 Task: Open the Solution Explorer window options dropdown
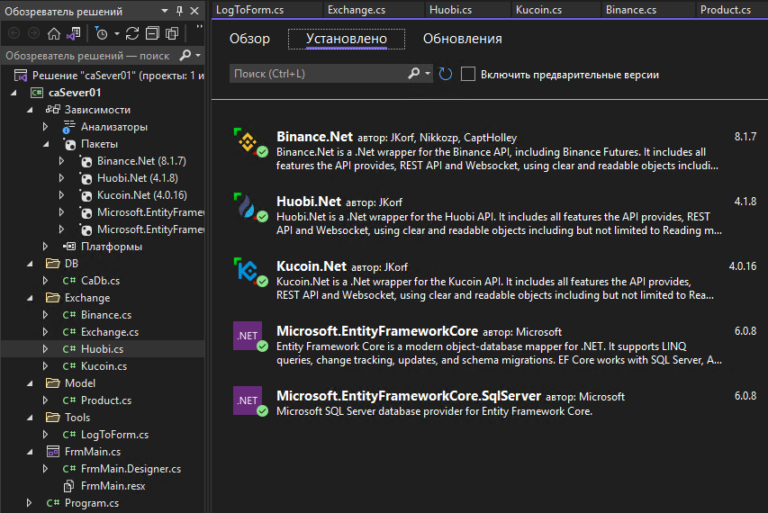tap(165, 11)
